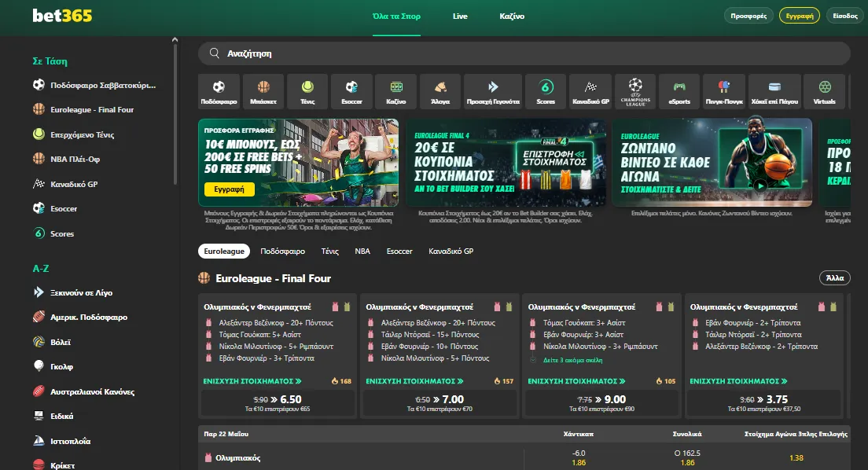Click ΕΝΙΣΧΥΣΗ ΣΤΟΙΧΗΜΑΤΟΣ link with 168 flame
This screenshot has width=868, height=470.
[x=252, y=381]
